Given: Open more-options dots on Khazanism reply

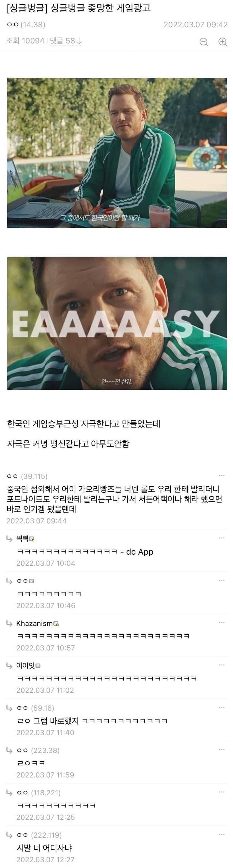Looking at the screenshot, I should click(x=222, y=622).
